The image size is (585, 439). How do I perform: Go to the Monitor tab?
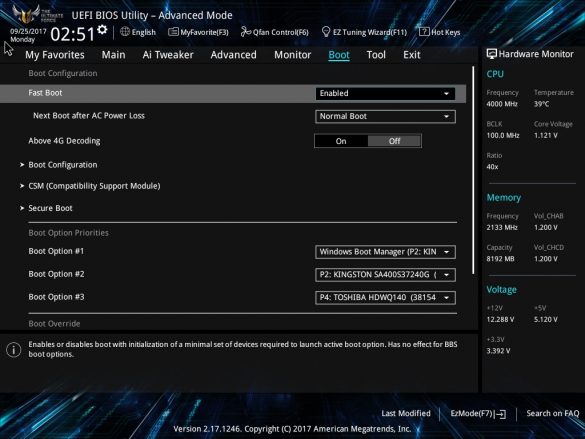[x=292, y=55]
